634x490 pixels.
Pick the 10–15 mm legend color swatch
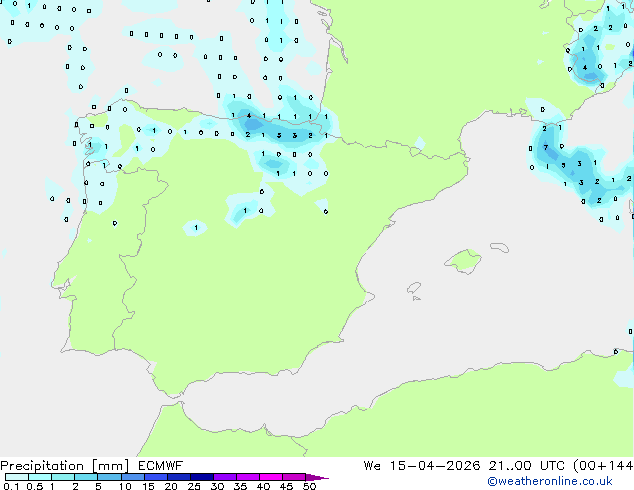132,477
